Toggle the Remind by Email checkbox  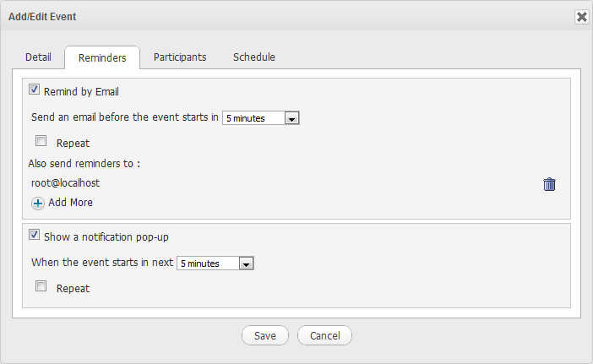point(35,90)
